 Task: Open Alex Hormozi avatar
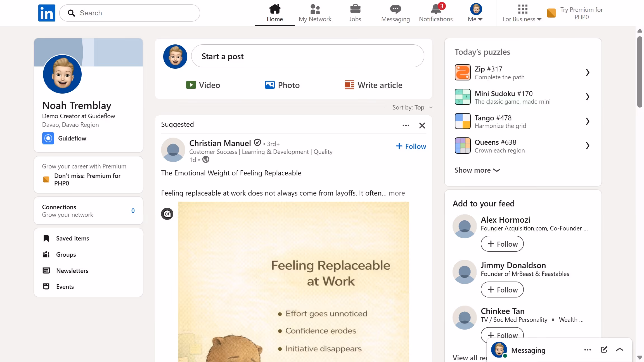pyautogui.click(x=465, y=226)
